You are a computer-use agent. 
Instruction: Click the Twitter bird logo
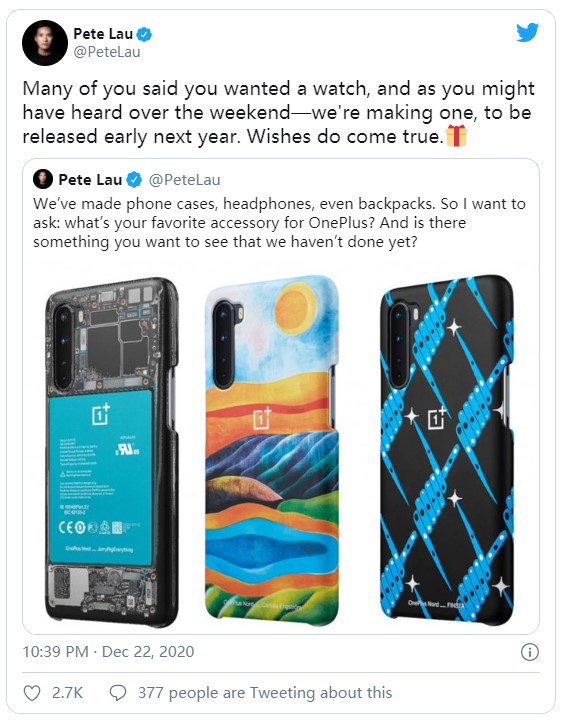coord(527,32)
